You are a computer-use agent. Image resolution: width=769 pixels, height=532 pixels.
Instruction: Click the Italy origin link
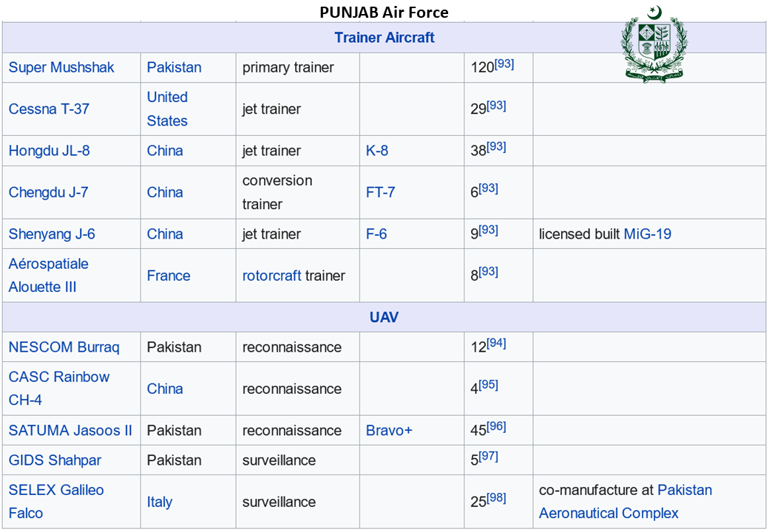(x=160, y=502)
